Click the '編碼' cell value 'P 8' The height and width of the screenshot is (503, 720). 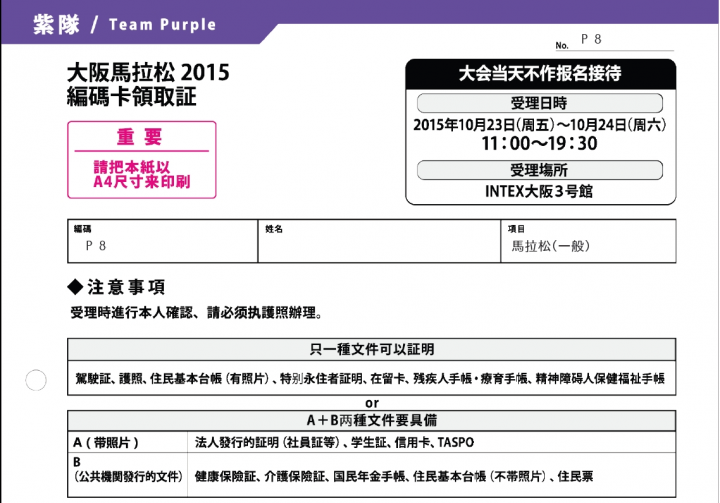96,246
